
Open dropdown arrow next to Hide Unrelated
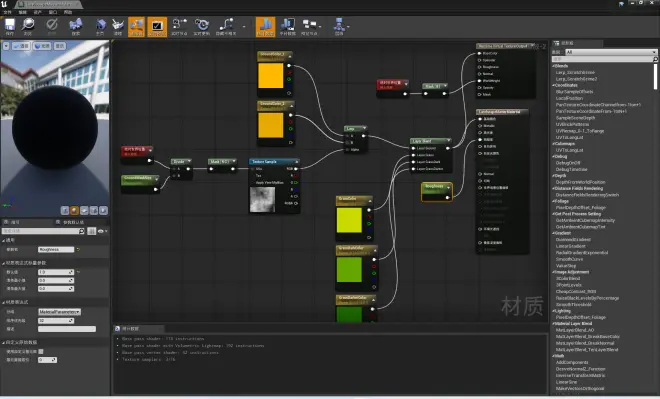coord(244,27)
